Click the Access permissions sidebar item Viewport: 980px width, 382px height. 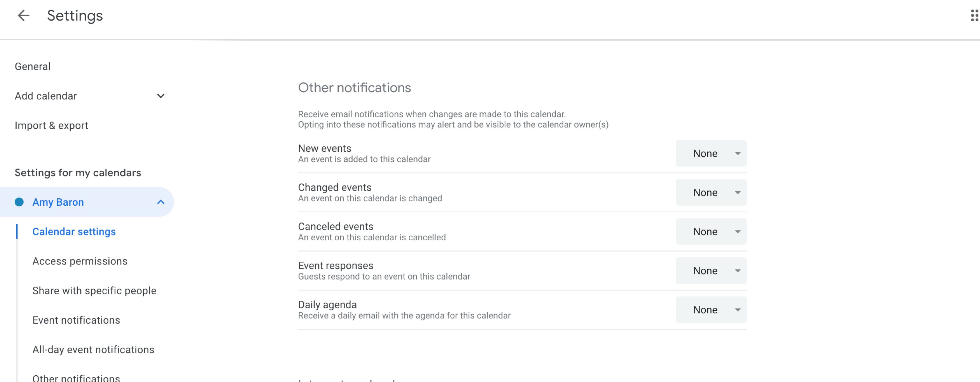click(80, 261)
